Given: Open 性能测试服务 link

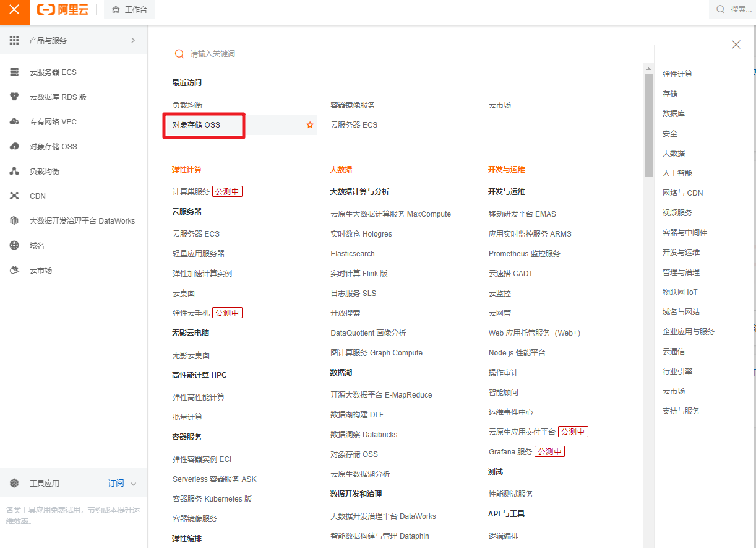Looking at the screenshot, I should [x=511, y=494].
